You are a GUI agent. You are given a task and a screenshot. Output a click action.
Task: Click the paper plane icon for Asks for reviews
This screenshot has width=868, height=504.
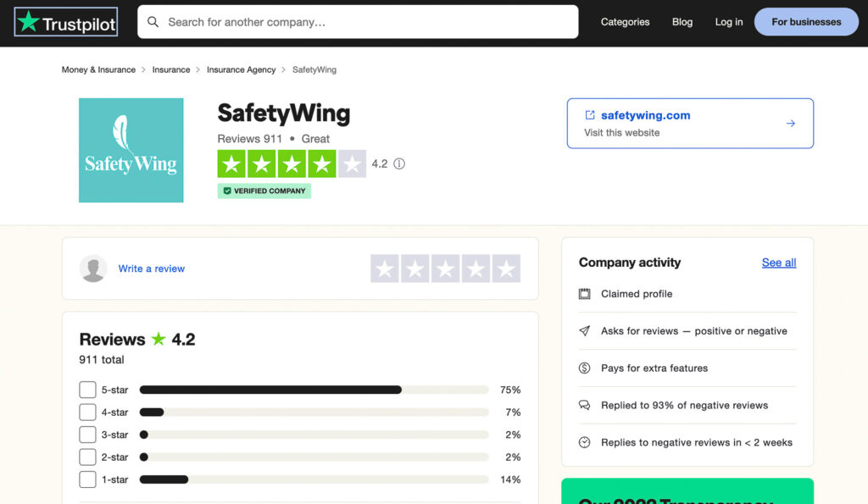(585, 331)
